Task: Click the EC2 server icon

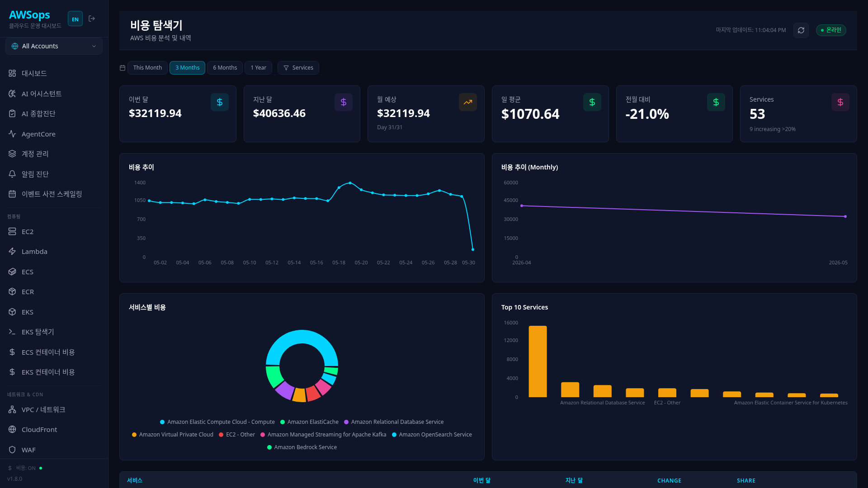Action: tap(12, 231)
